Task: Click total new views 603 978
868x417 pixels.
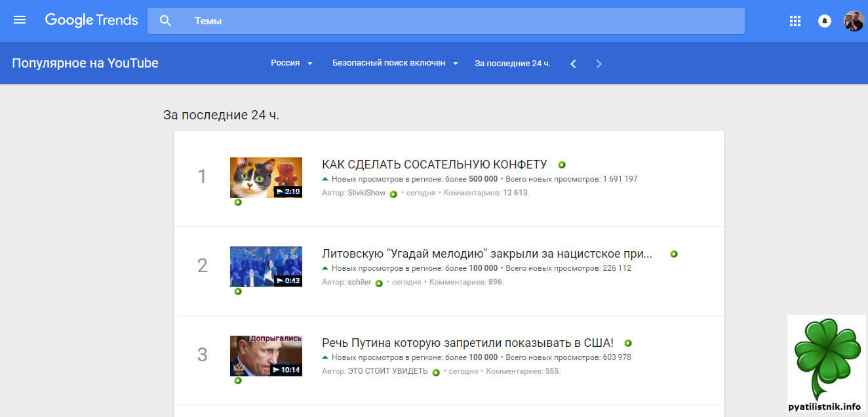Action: click(617, 357)
